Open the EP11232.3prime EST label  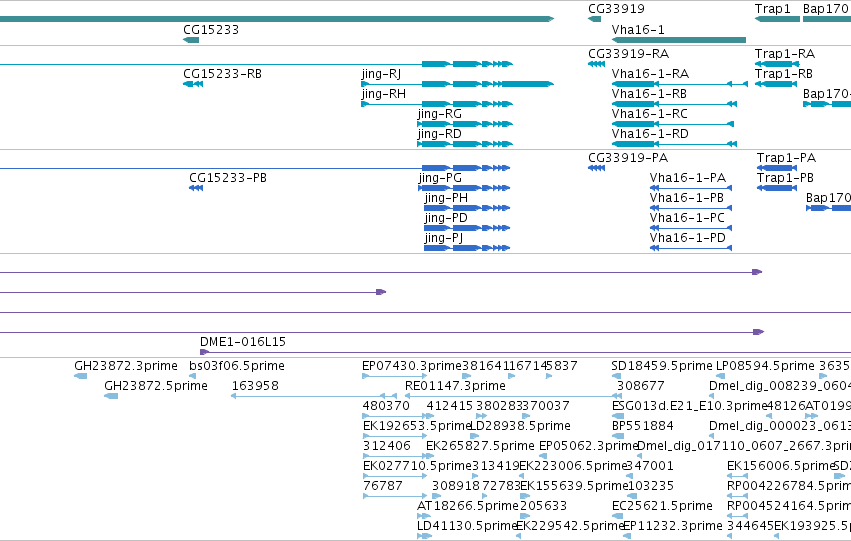(x=672, y=526)
